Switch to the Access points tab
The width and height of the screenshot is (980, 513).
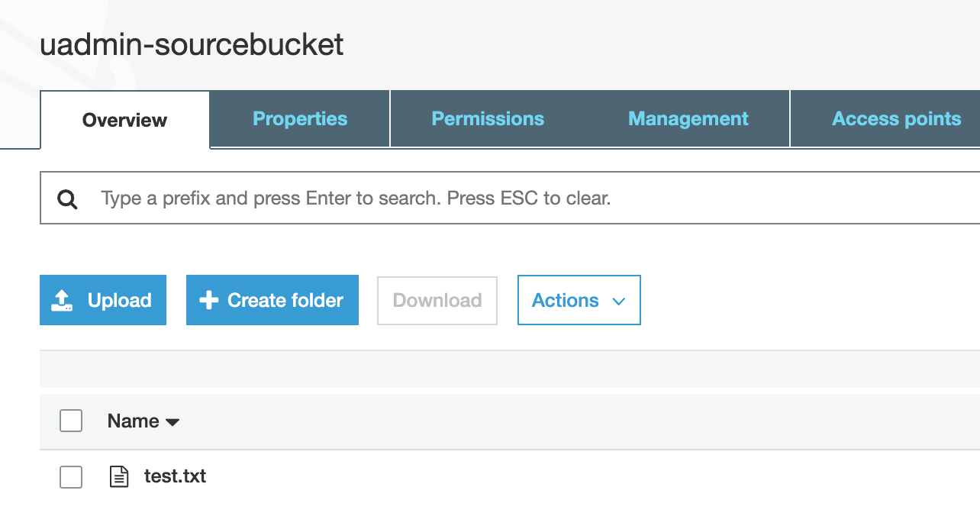pyautogui.click(x=895, y=119)
